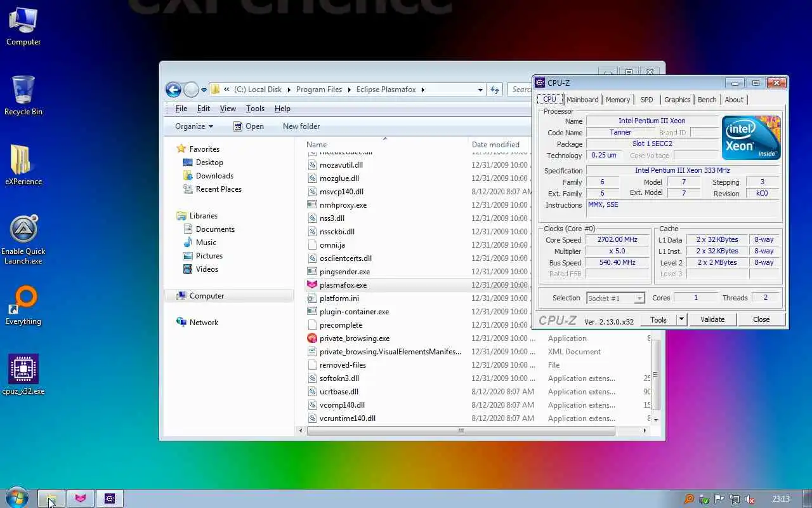Open the View menu in Explorer
This screenshot has height=508, width=812.
click(228, 109)
